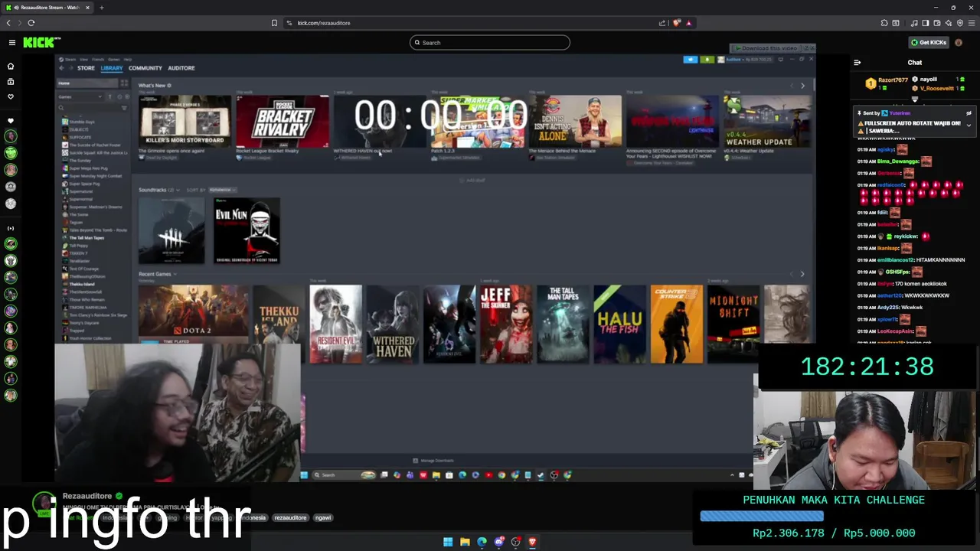Click Download this video overlay button
The height and width of the screenshot is (551, 980).
(x=770, y=48)
